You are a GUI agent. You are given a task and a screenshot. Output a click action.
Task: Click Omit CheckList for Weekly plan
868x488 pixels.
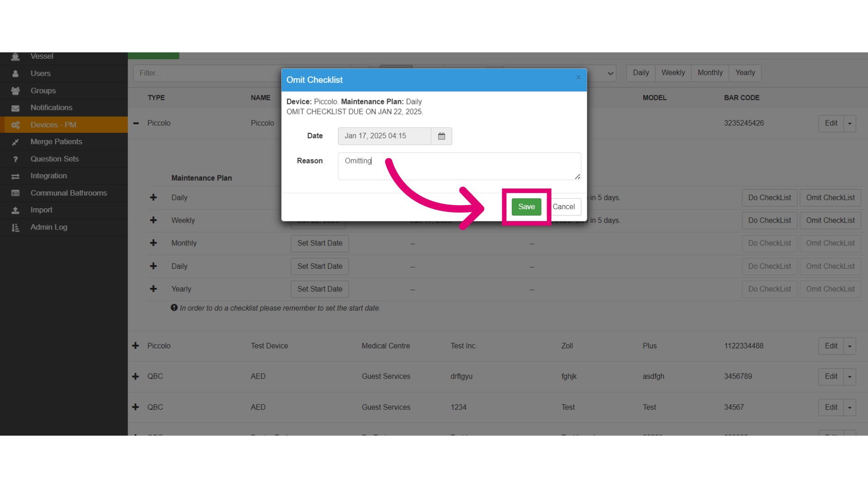[830, 221]
